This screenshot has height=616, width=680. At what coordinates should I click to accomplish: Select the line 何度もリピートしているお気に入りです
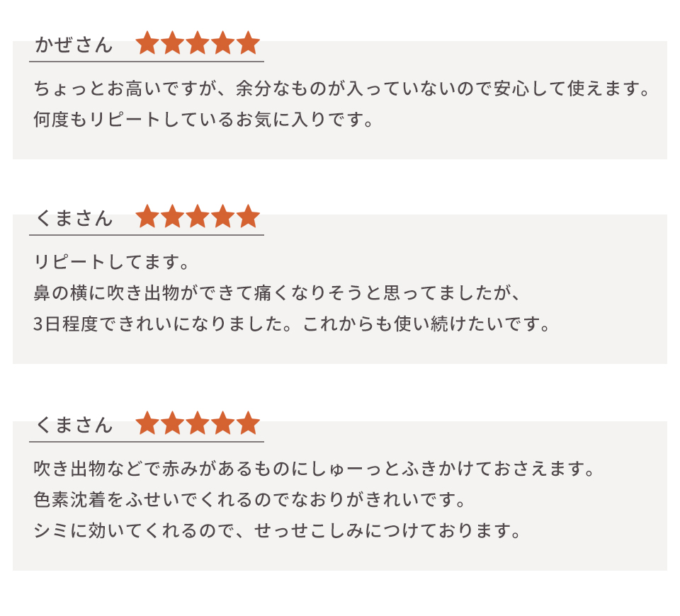click(204, 119)
